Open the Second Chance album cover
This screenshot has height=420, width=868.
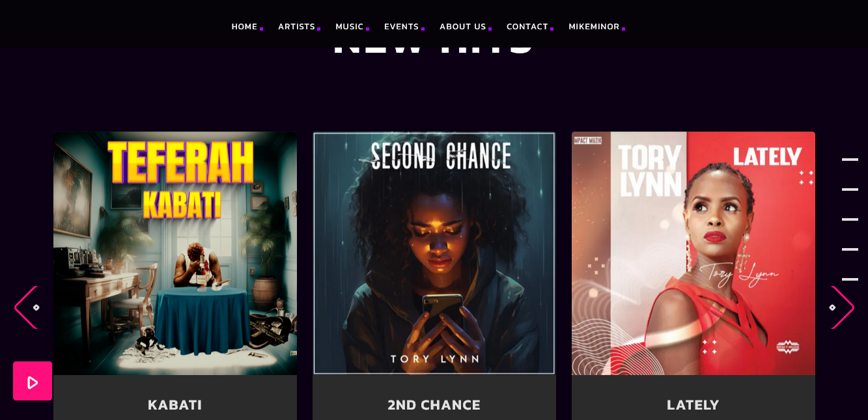434,253
